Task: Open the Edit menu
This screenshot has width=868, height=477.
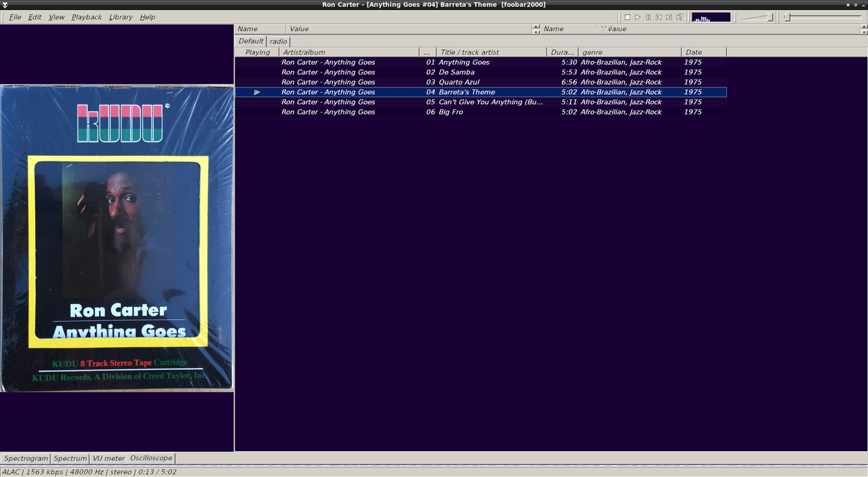Action: pos(35,17)
